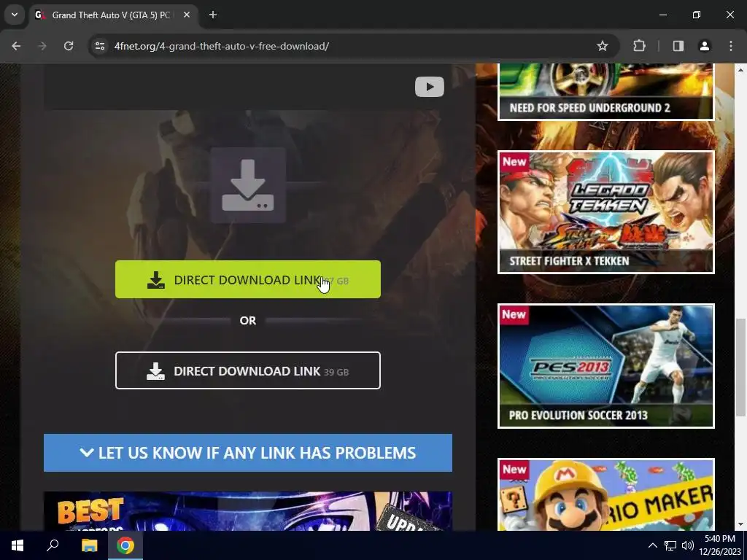Open site information icon in address bar

click(x=100, y=46)
